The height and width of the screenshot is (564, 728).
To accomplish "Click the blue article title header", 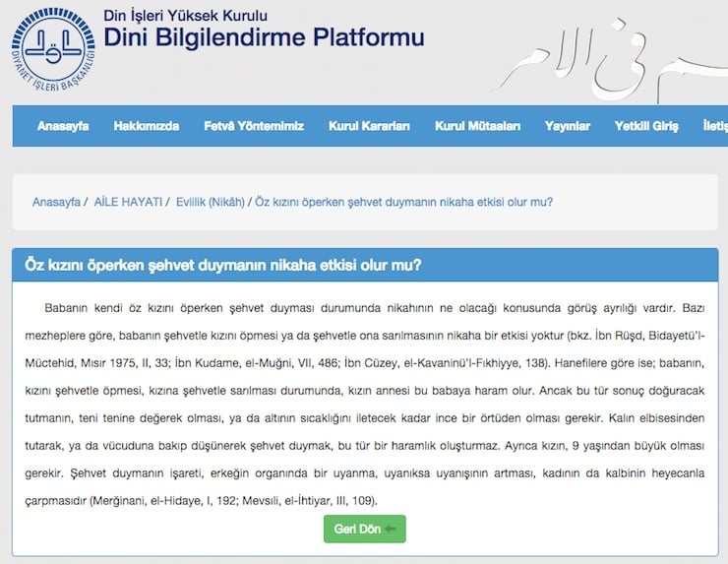I will pyautogui.click(x=365, y=265).
